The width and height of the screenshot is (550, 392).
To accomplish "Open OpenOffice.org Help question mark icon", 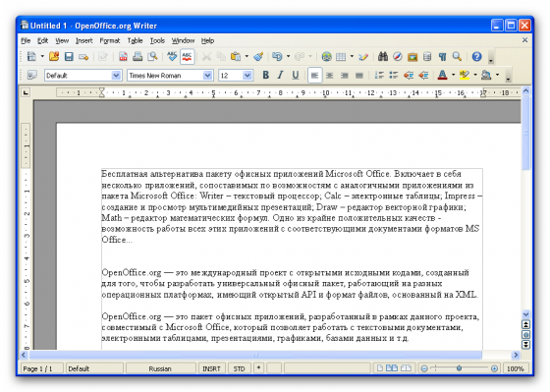I will point(476,57).
